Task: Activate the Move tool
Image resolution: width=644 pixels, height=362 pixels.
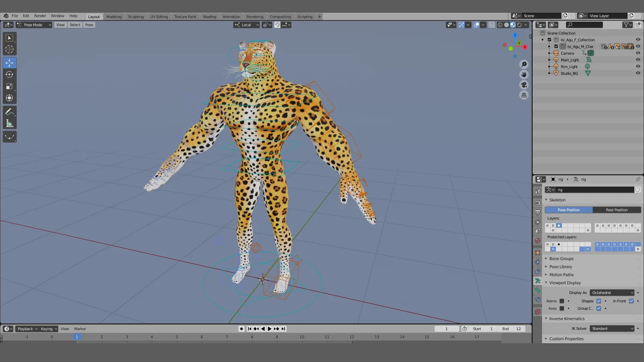Action: click(9, 63)
